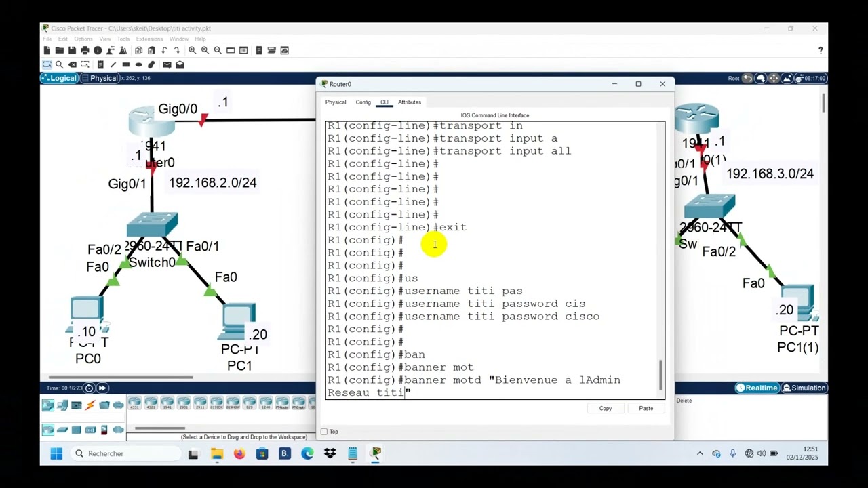
Task: Choose the Draw Ellipse tool
Action: tap(139, 65)
